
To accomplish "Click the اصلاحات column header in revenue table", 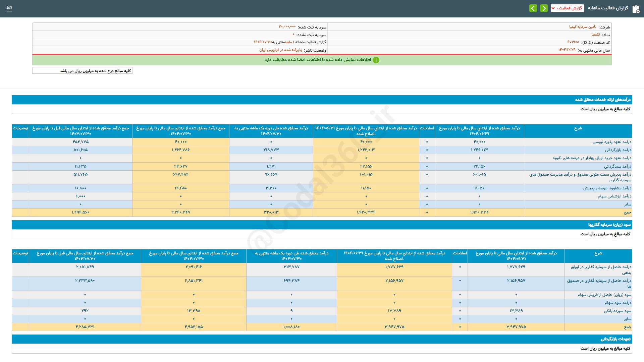I will [x=427, y=128].
